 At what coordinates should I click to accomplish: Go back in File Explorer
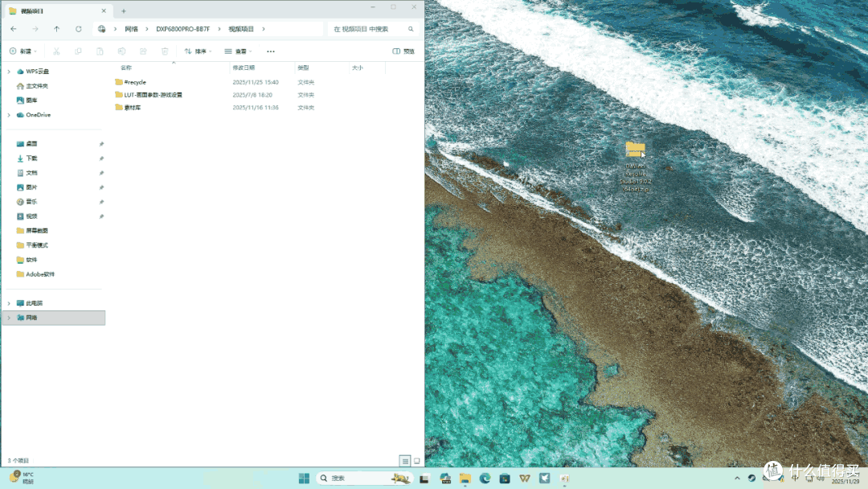pos(14,29)
